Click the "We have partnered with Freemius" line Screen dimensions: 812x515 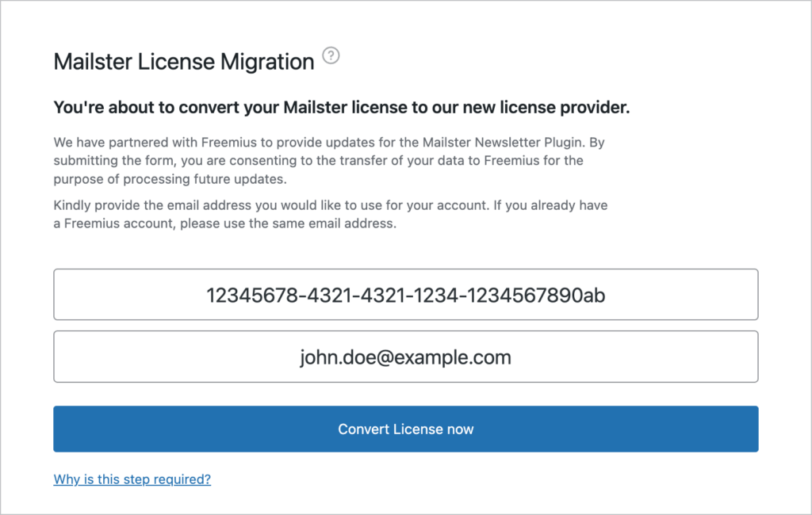click(330, 143)
